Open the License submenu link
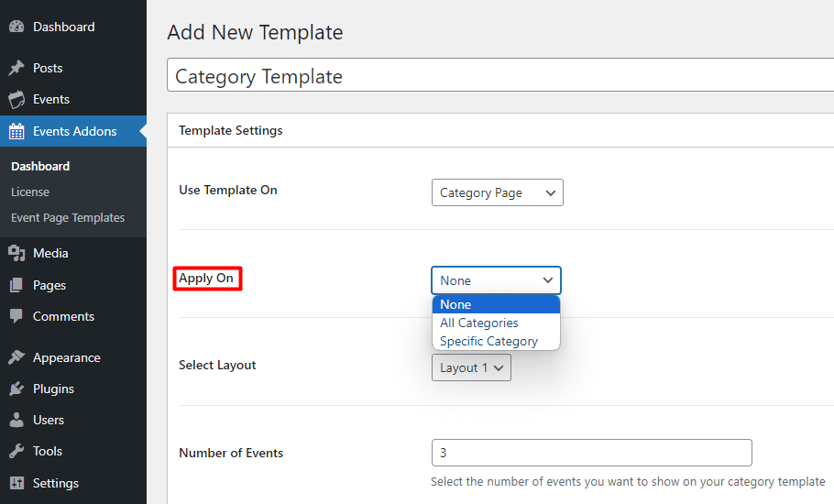The height and width of the screenshot is (504, 834). (30, 192)
